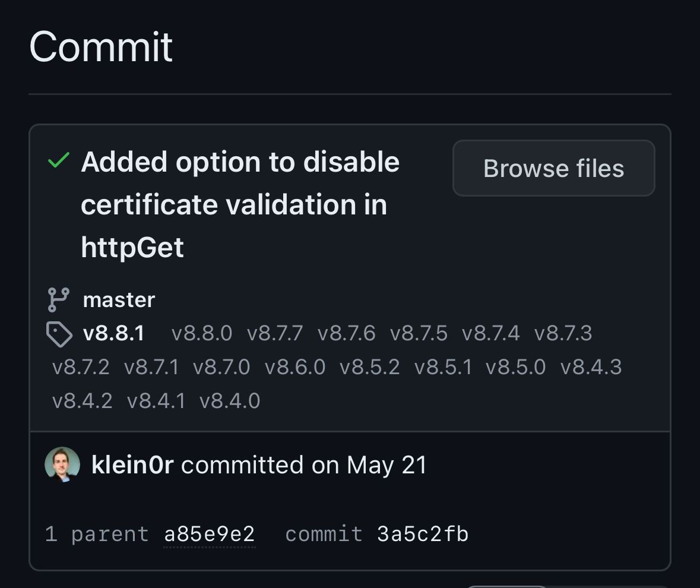700x588 pixels.
Task: Open tag v8.7.3
Action: pyautogui.click(x=563, y=334)
